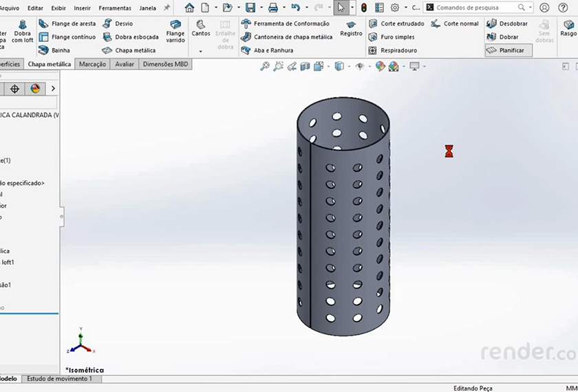Open the appearance color wheel tab

35,89
